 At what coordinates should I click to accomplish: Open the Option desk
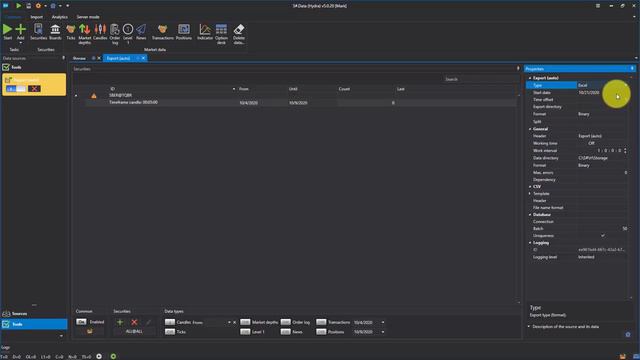click(x=221, y=33)
